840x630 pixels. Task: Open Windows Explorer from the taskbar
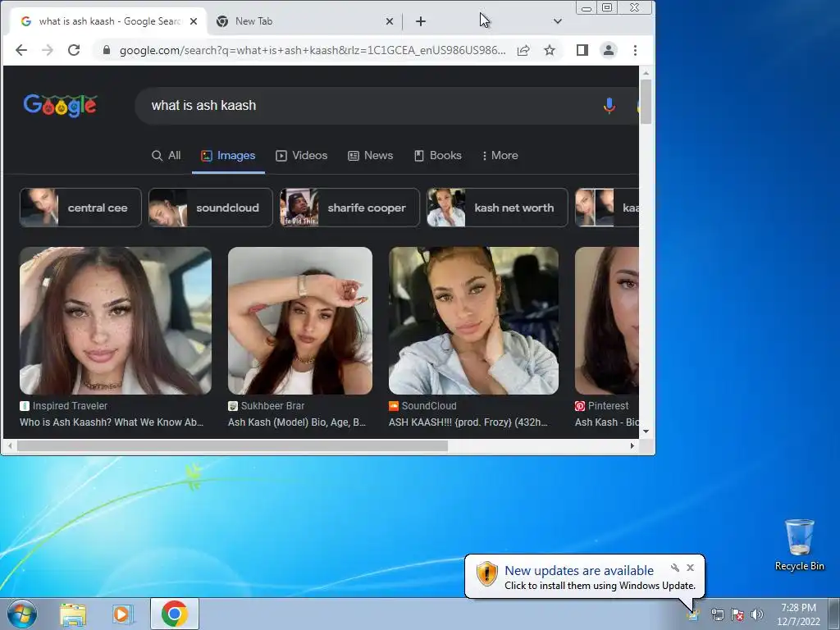73,614
